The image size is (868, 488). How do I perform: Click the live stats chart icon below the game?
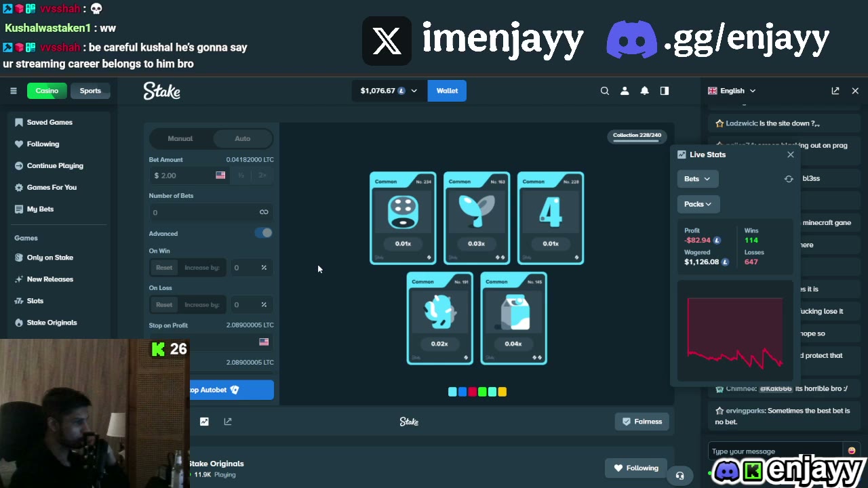point(204,422)
